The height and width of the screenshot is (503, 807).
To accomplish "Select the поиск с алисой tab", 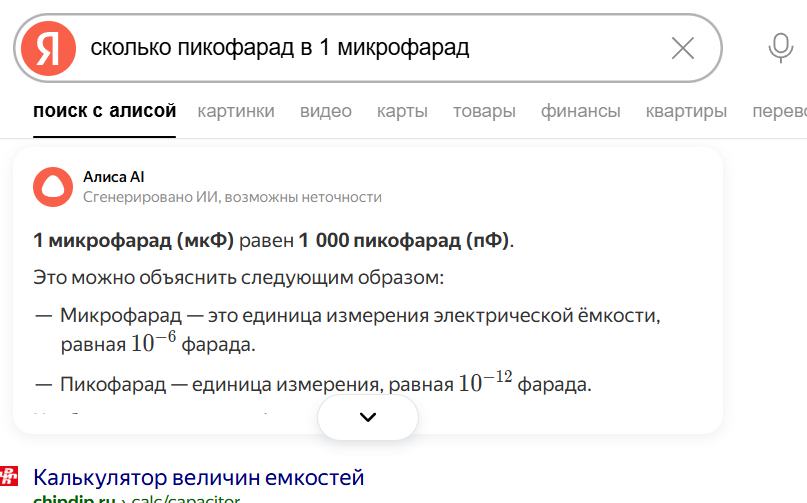I will (104, 111).
